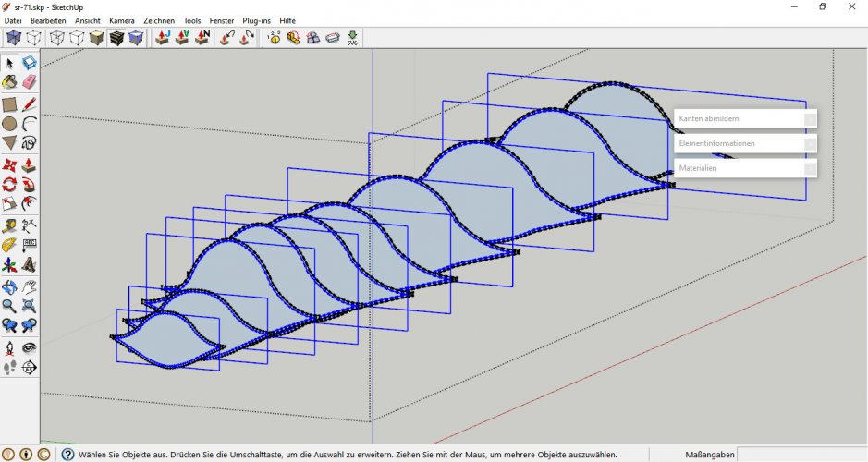This screenshot has width=868, height=462.
Task: Activate the Move tool red arrows
Action: pos(9,164)
